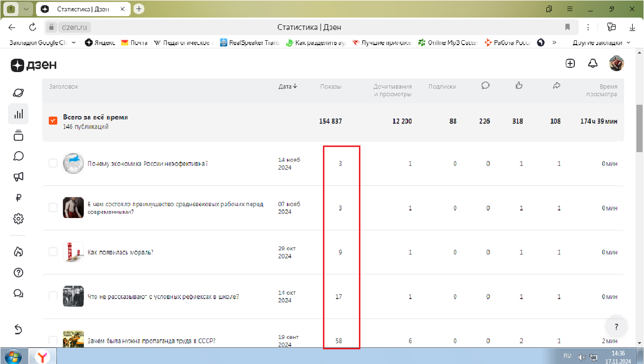Sort by the 'Дата' column header

pos(288,86)
